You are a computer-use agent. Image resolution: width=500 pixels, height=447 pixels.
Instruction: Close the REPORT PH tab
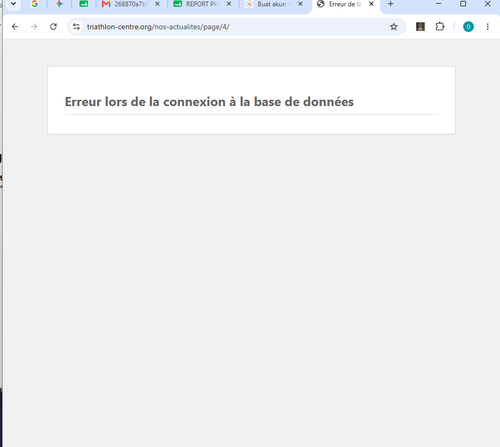point(229,4)
